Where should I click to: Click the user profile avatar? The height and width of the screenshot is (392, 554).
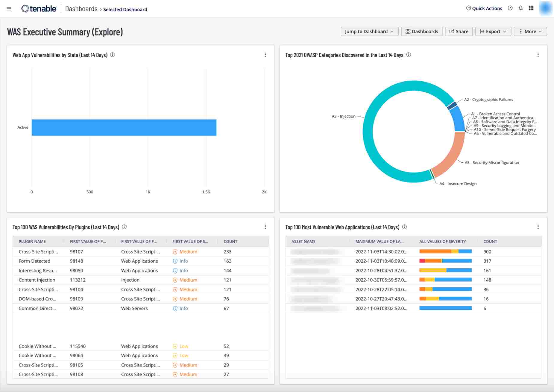point(545,8)
